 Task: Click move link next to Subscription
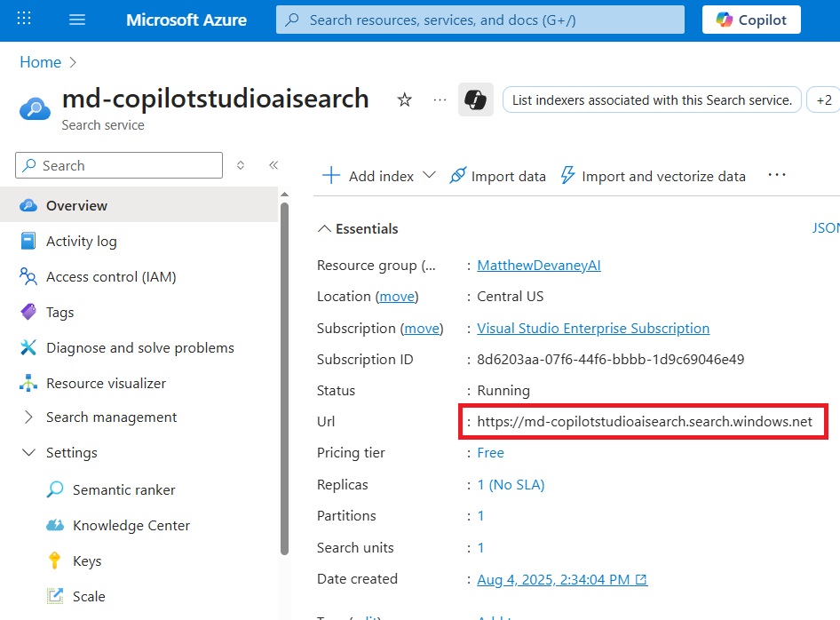422,328
